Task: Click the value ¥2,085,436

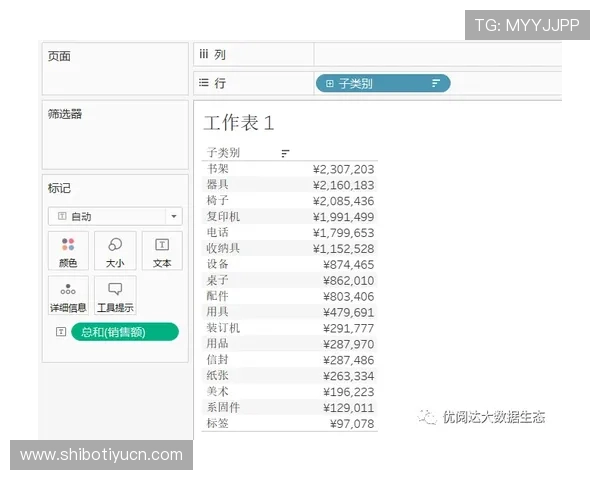Action: point(343,201)
